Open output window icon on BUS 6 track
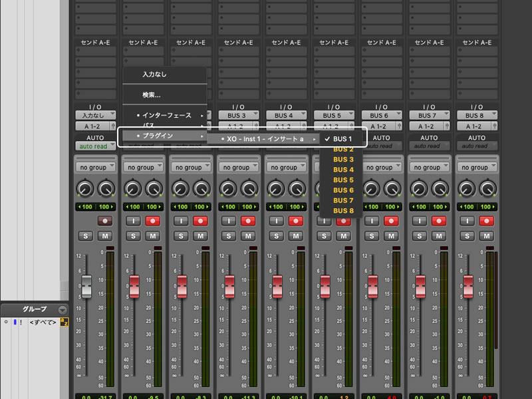Image resolution: width=532 pixels, height=399 pixels. click(x=400, y=126)
